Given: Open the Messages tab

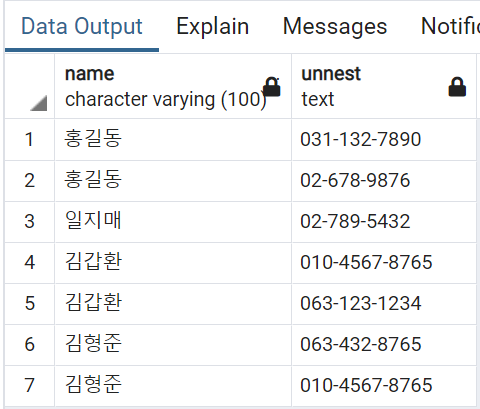Looking at the screenshot, I should tap(335, 26).
